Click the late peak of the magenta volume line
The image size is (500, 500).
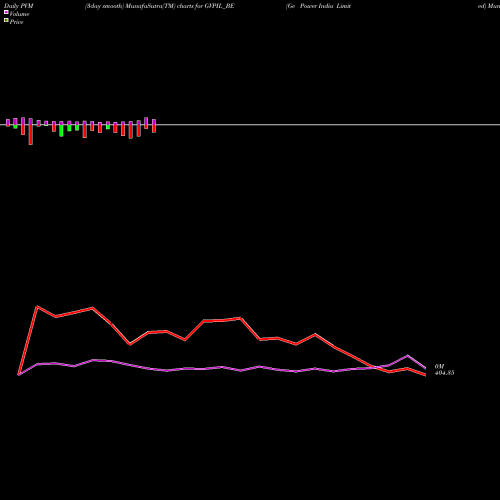[407, 356]
